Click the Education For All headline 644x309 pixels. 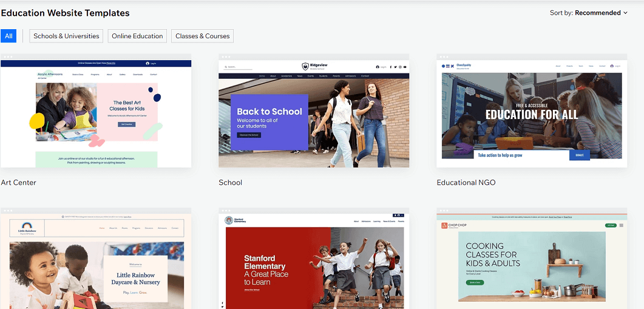tap(532, 114)
